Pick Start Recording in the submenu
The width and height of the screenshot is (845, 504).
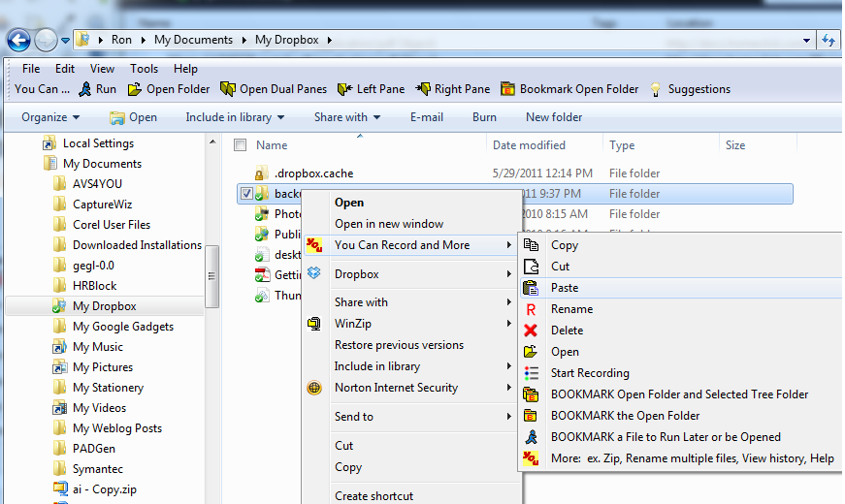click(589, 373)
